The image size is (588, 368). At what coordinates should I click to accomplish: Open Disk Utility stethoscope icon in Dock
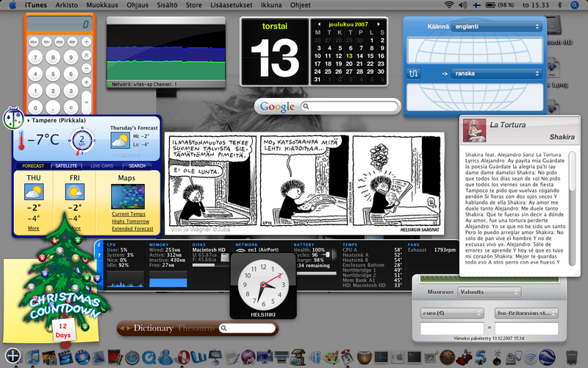click(x=514, y=357)
